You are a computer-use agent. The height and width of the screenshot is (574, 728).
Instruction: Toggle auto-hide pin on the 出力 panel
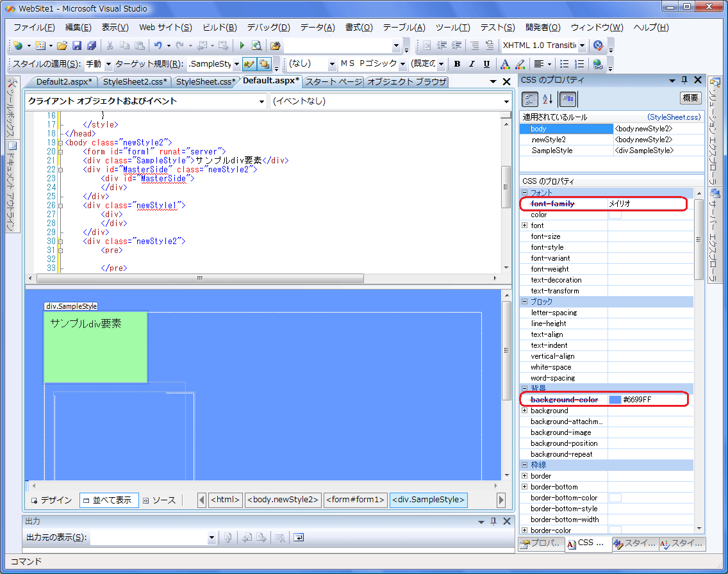493,521
